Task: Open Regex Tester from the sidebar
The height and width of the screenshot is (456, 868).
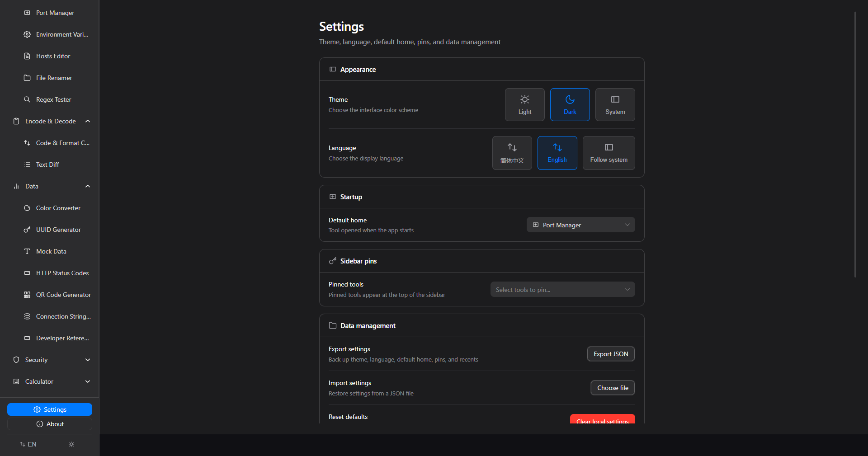Action: click(50, 99)
